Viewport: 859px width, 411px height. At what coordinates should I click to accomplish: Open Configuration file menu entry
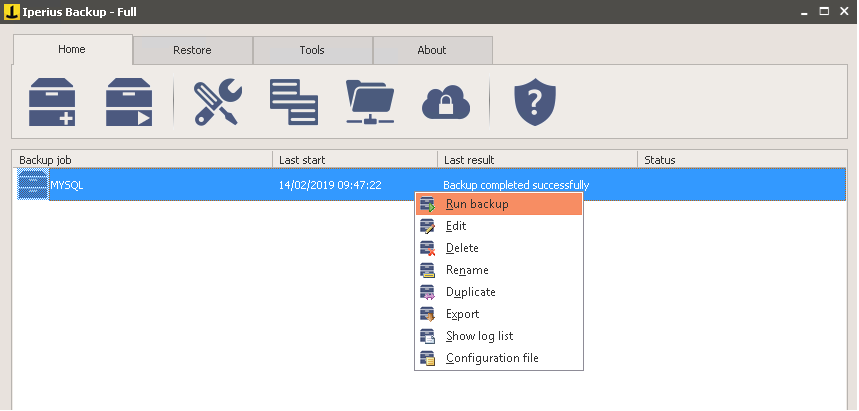point(499,357)
